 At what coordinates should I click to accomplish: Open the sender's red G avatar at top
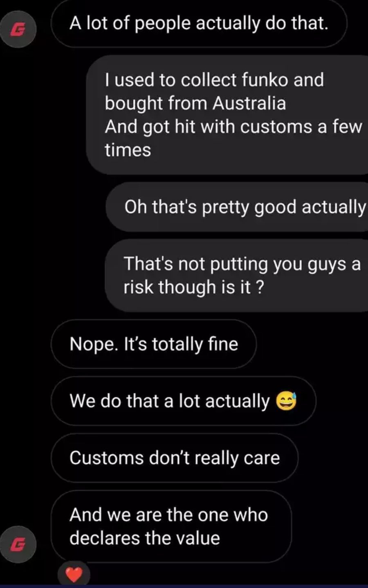click(x=18, y=30)
